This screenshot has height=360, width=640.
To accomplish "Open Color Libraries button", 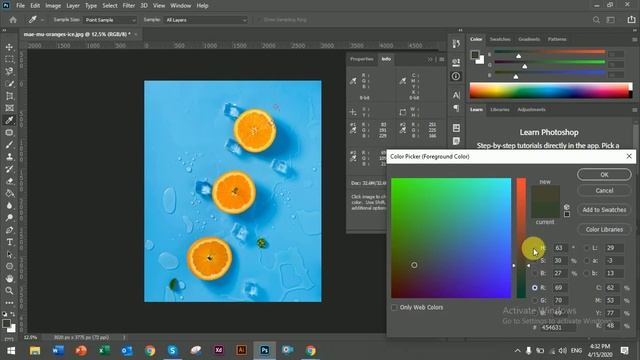I will pyautogui.click(x=604, y=229).
